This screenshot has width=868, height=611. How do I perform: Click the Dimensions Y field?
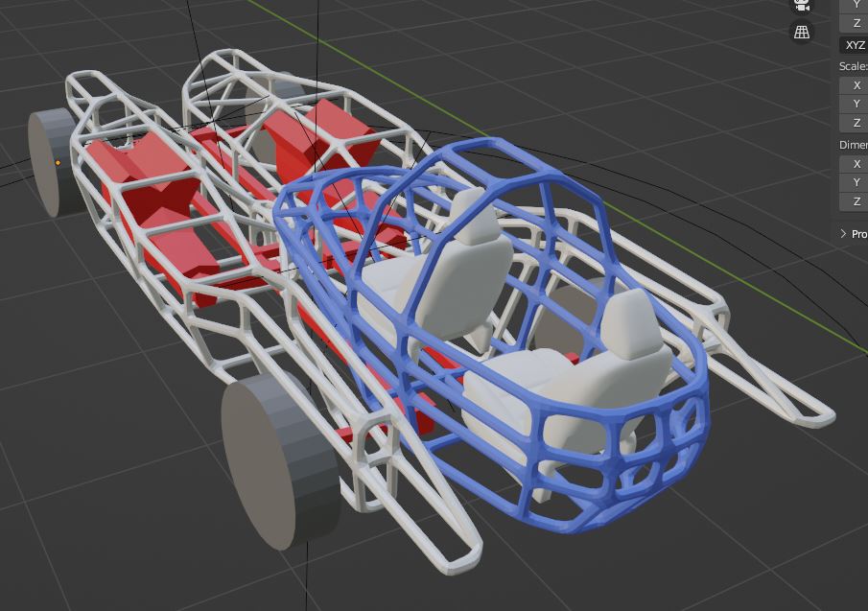click(x=854, y=182)
